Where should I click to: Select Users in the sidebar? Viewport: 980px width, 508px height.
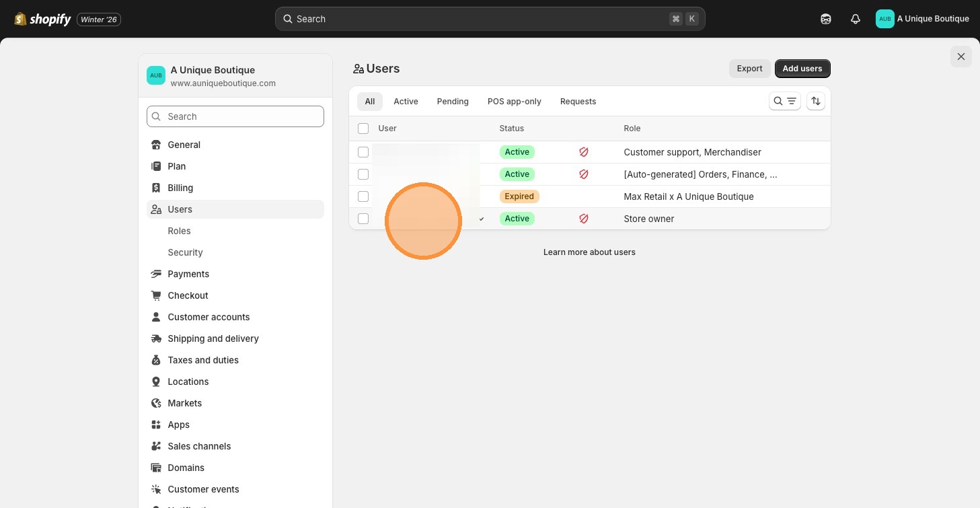[235, 209]
